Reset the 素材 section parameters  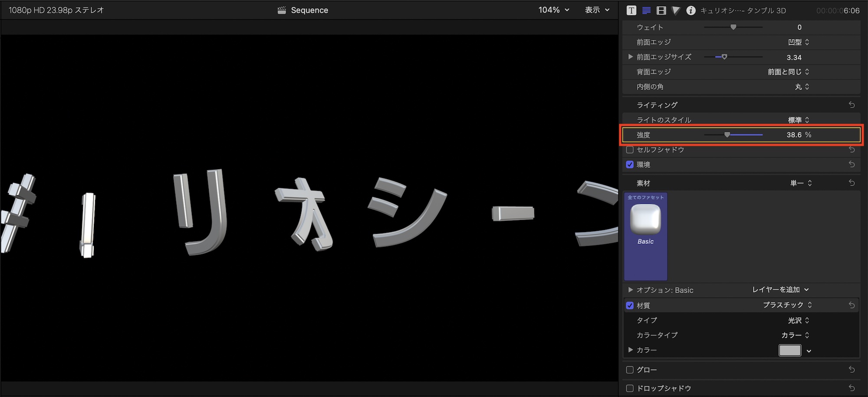point(852,183)
